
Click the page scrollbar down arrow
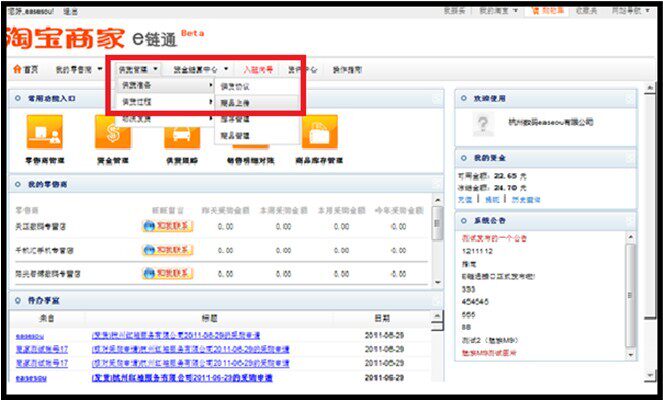coord(650,375)
